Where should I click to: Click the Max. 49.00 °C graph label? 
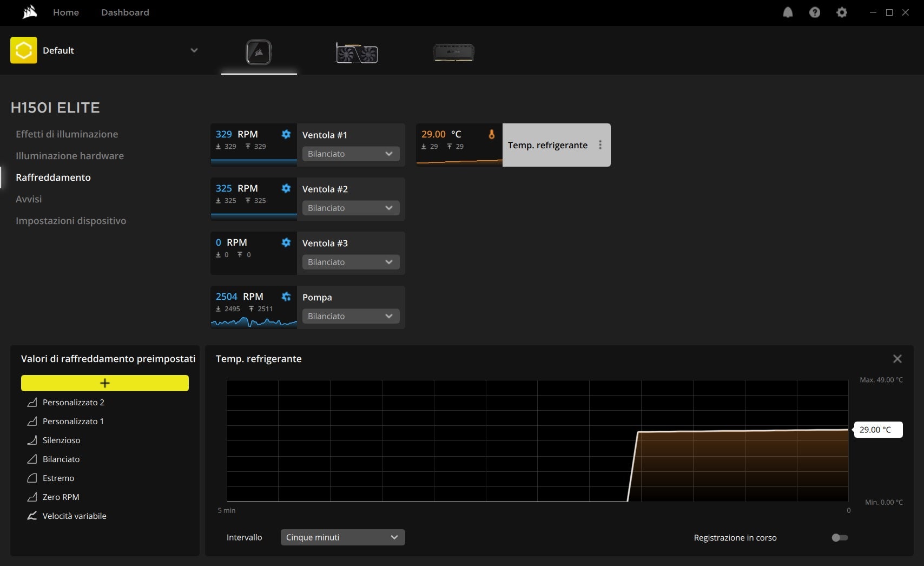pyautogui.click(x=881, y=380)
